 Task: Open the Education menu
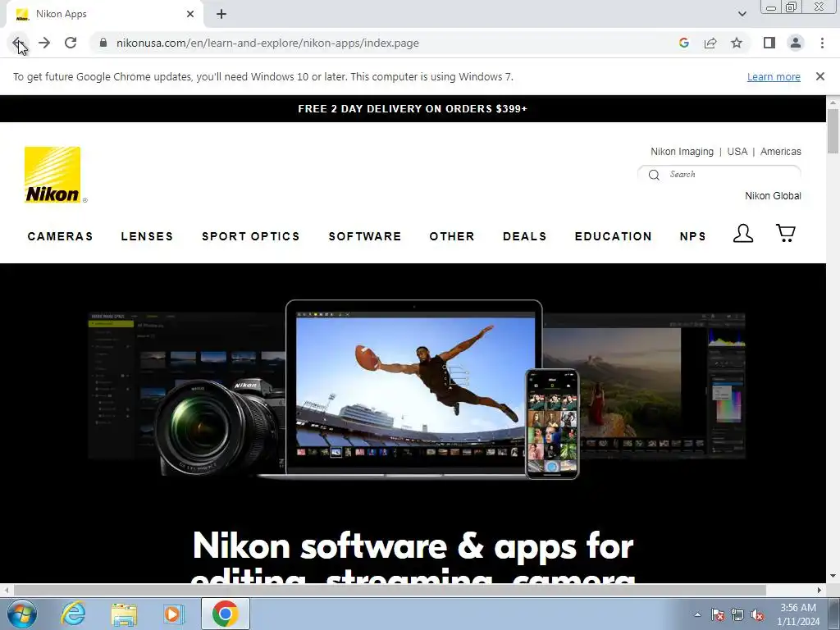tap(614, 236)
